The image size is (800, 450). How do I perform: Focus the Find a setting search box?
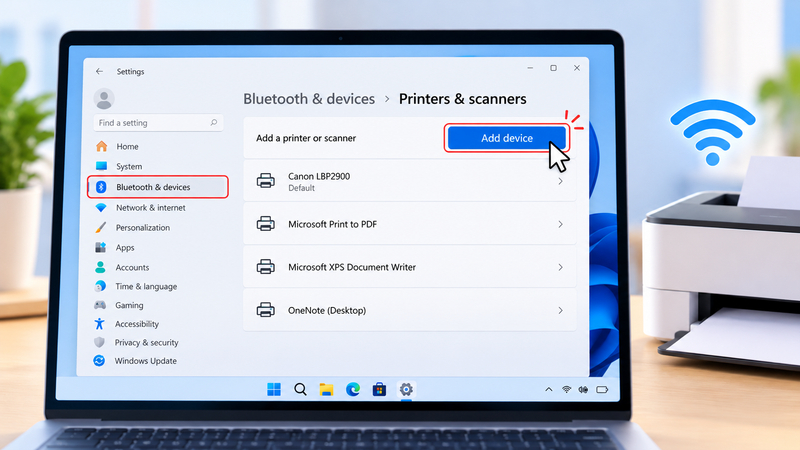tap(158, 122)
